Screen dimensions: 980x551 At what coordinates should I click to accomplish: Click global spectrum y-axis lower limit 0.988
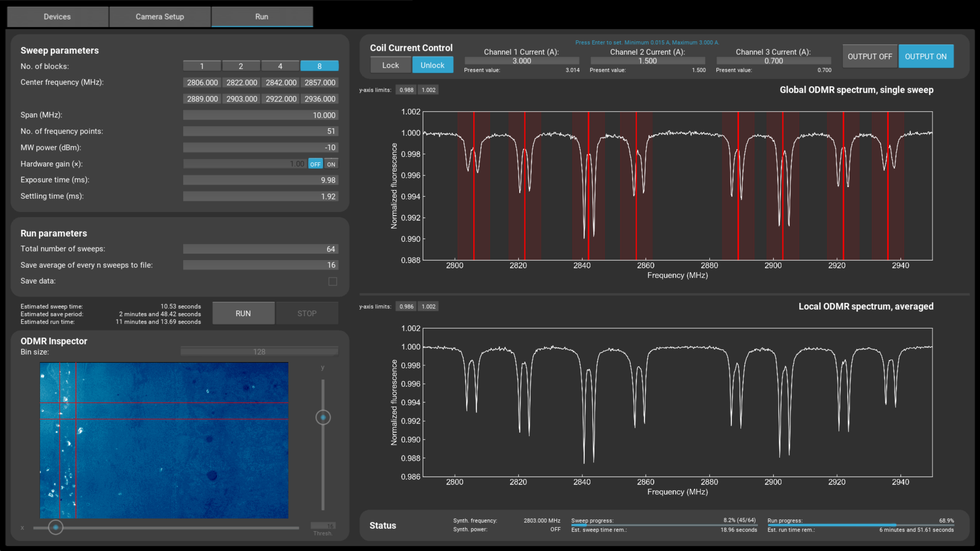406,90
